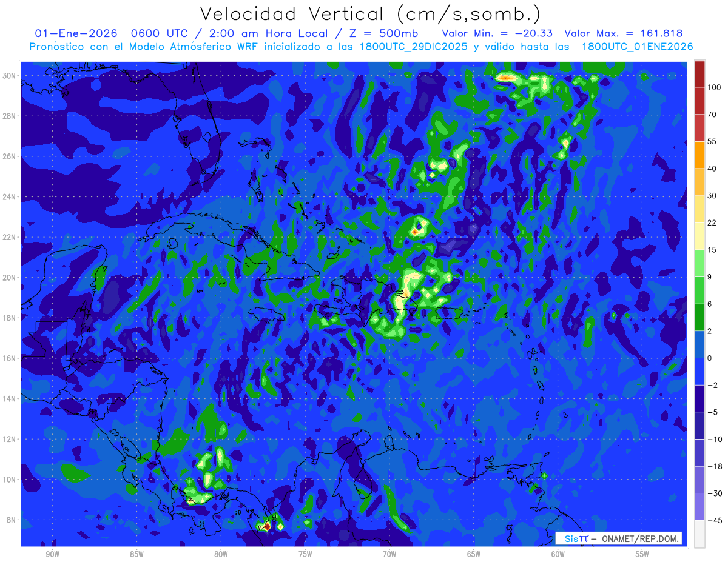Select the yellow swatch between 22 and 30
The image size is (728, 562).
pyautogui.click(x=699, y=209)
